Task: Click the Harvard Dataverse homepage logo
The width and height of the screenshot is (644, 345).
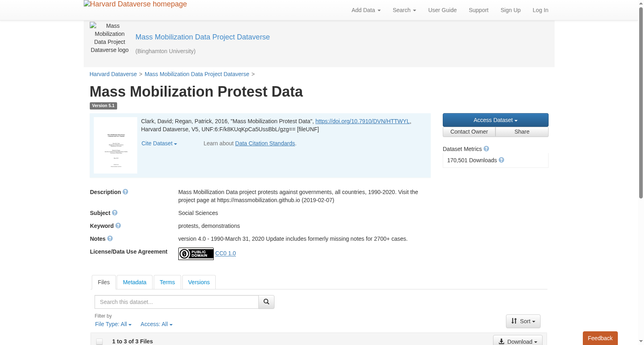Action: click(135, 4)
